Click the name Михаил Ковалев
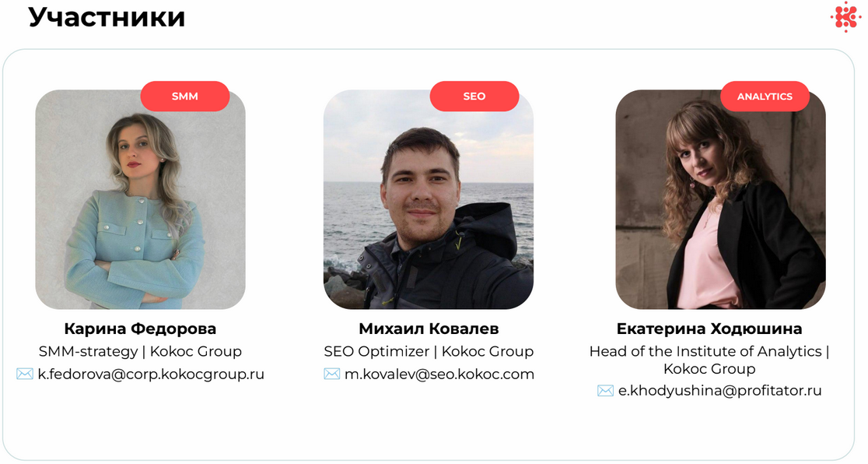Screen dimensions: 868x464 (429, 329)
